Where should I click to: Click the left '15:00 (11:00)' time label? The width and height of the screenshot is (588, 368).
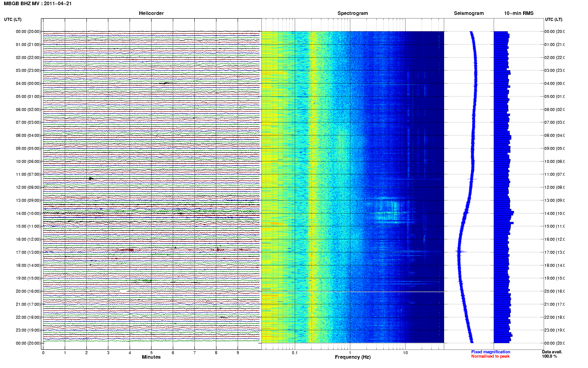[x=28, y=226]
